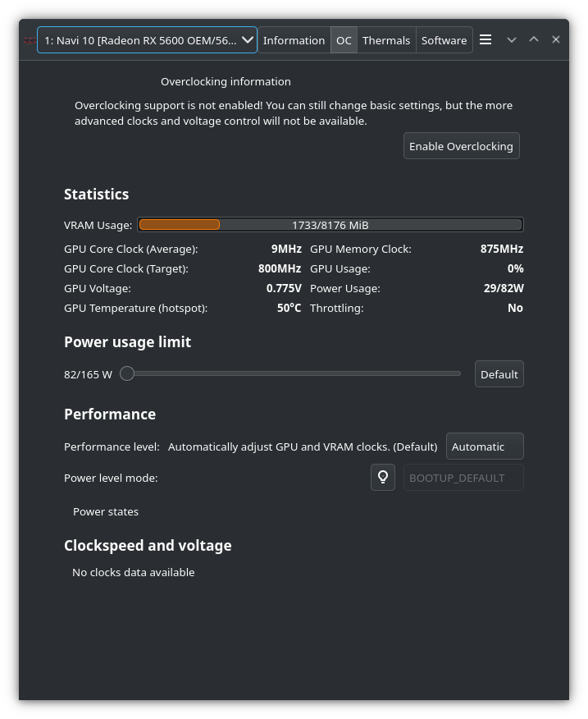
Task: Click the GPU app icon in title bar
Action: [30, 40]
